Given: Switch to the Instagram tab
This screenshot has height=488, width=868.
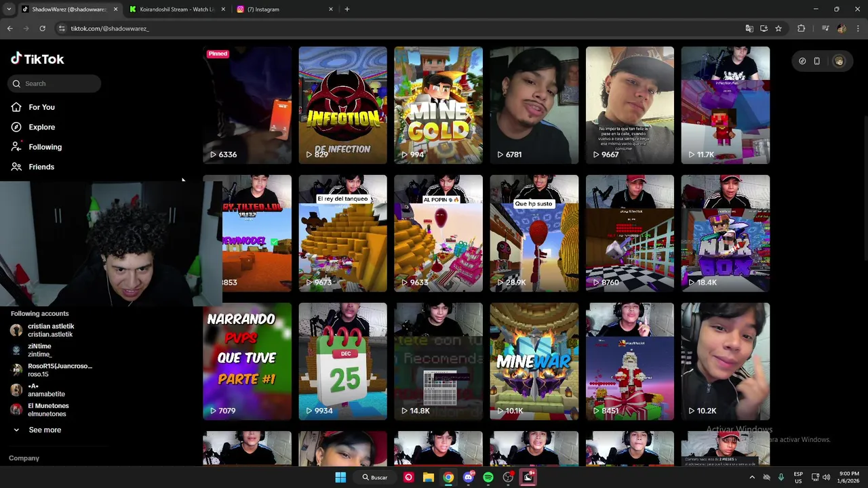Looking at the screenshot, I should click(285, 9).
